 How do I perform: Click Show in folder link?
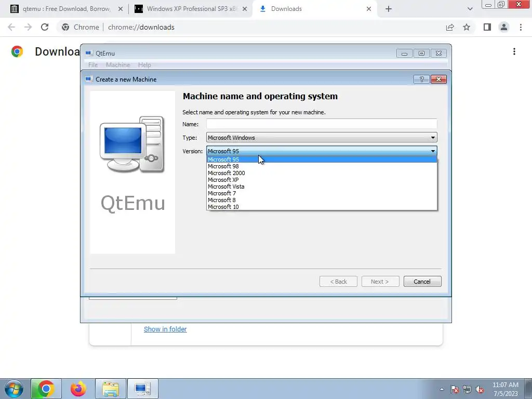coord(165,329)
